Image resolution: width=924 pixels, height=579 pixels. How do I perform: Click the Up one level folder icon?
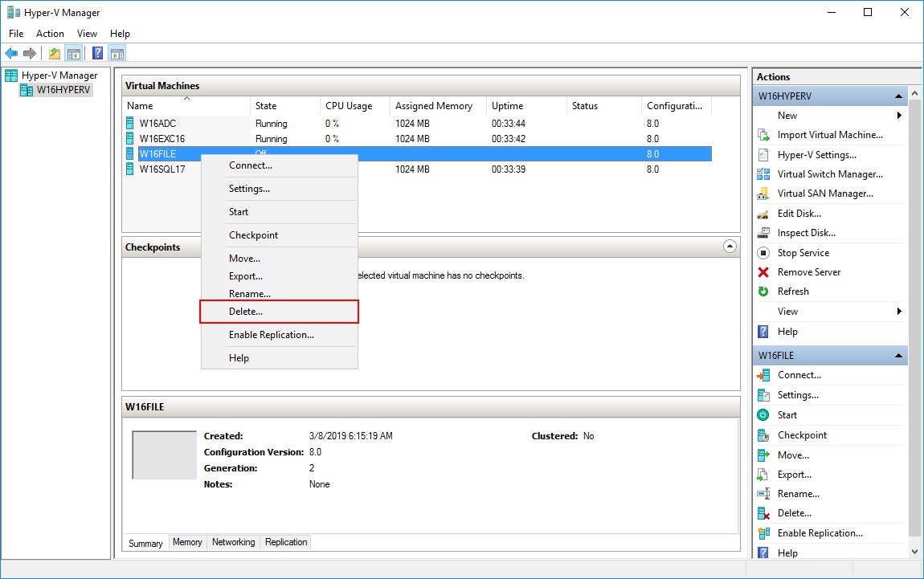click(x=54, y=54)
